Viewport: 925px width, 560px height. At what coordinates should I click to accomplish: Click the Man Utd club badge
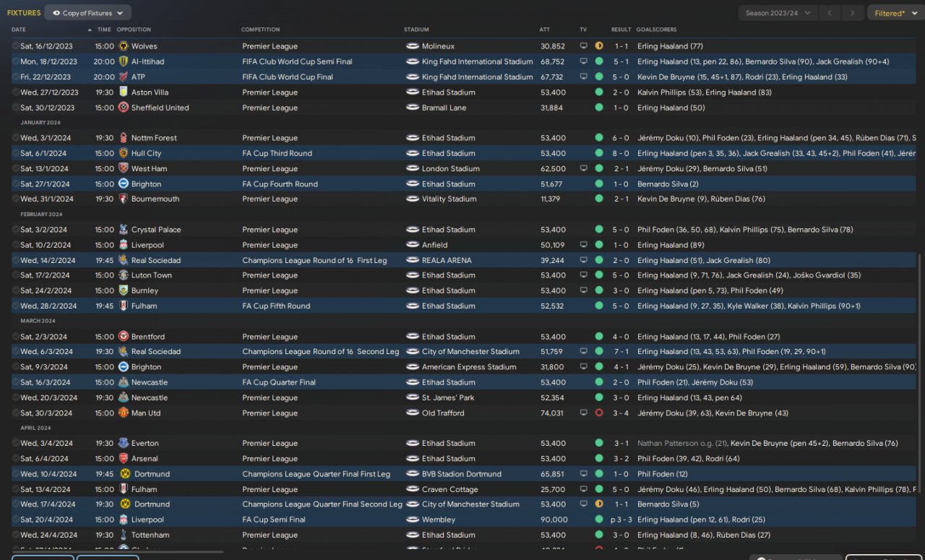click(x=123, y=413)
